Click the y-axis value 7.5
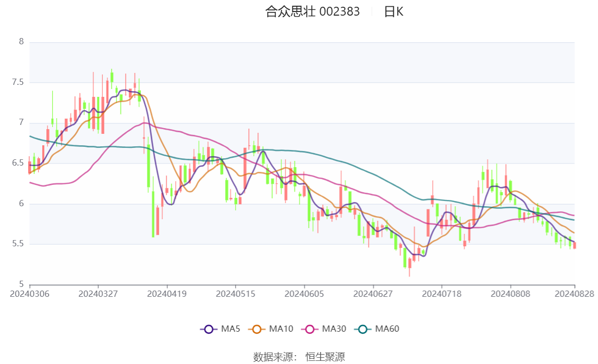 click(x=18, y=82)
